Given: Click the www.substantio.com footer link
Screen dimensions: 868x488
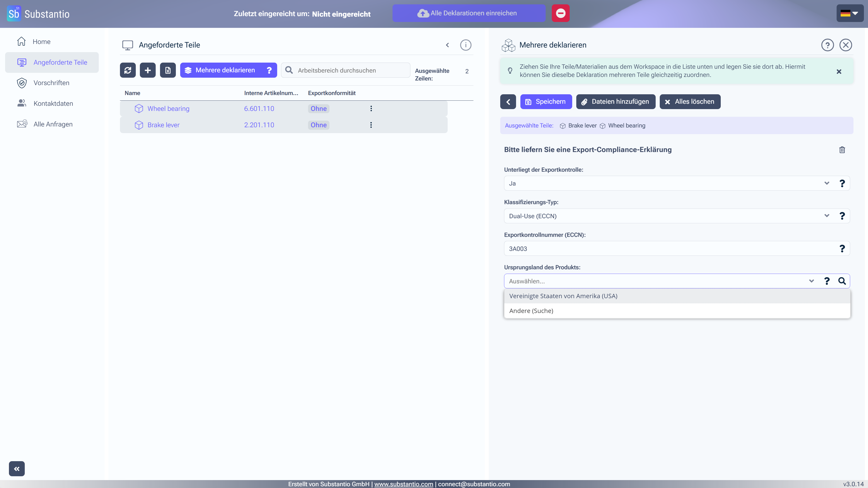Looking at the screenshot, I should pyautogui.click(x=403, y=484).
